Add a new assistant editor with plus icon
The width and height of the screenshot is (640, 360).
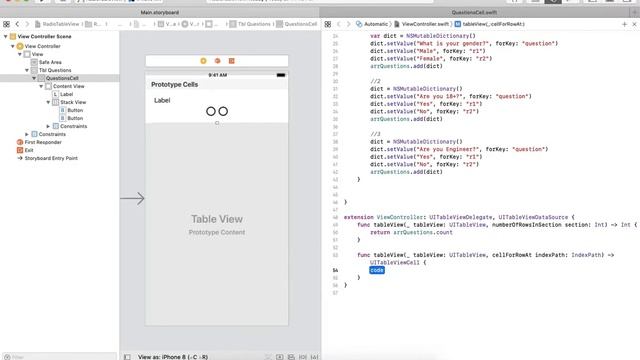[624, 24]
